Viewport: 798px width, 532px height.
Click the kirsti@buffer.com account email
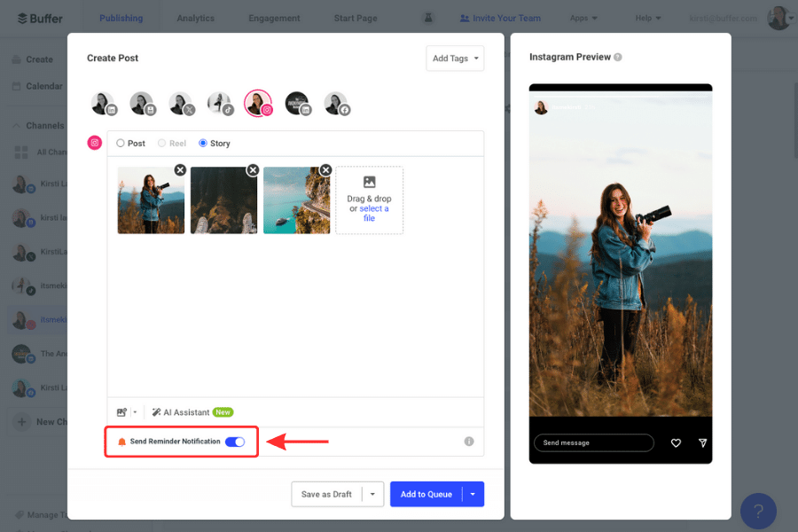(724, 19)
